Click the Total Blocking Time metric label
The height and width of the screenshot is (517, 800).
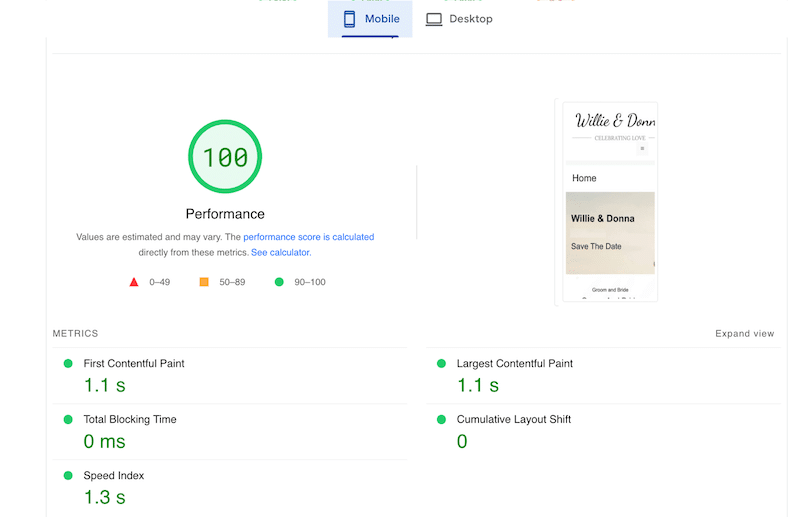[x=130, y=420]
